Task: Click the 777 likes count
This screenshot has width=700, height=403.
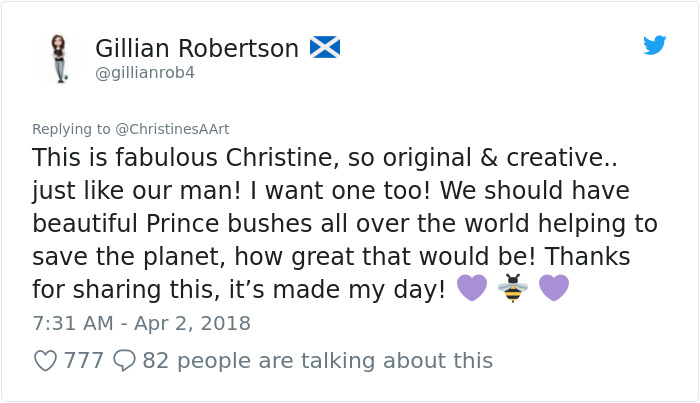Action: pyautogui.click(x=84, y=360)
